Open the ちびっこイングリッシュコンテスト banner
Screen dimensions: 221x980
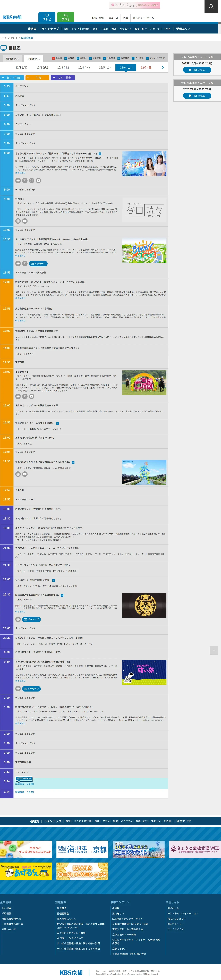coord(26,849)
